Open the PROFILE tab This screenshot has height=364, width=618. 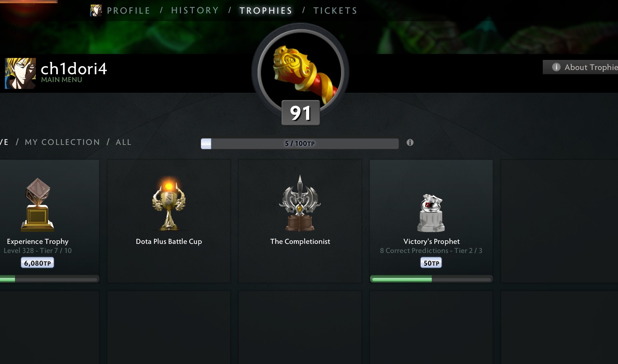tap(129, 11)
